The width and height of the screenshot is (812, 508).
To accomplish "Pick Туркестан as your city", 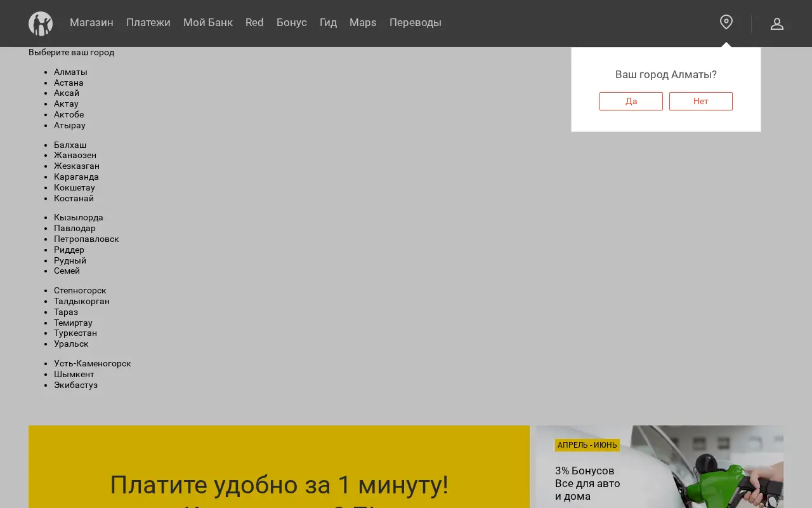I will click(x=75, y=333).
